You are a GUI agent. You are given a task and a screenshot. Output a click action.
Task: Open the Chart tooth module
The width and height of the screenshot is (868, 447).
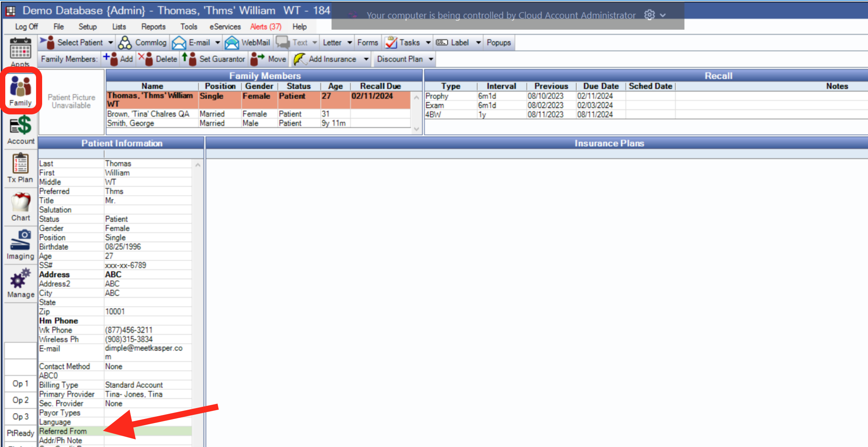[21, 206]
